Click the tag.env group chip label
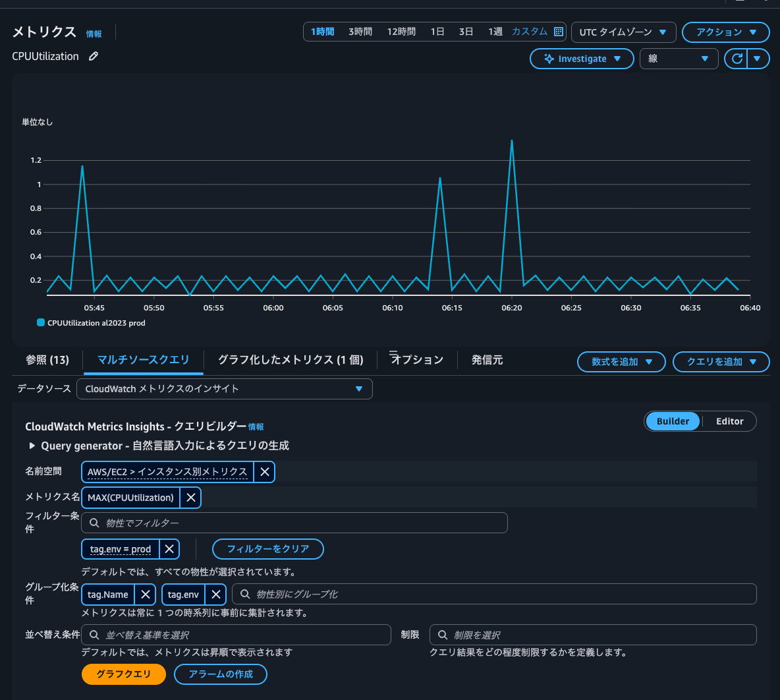The width and height of the screenshot is (780, 700). (183, 595)
